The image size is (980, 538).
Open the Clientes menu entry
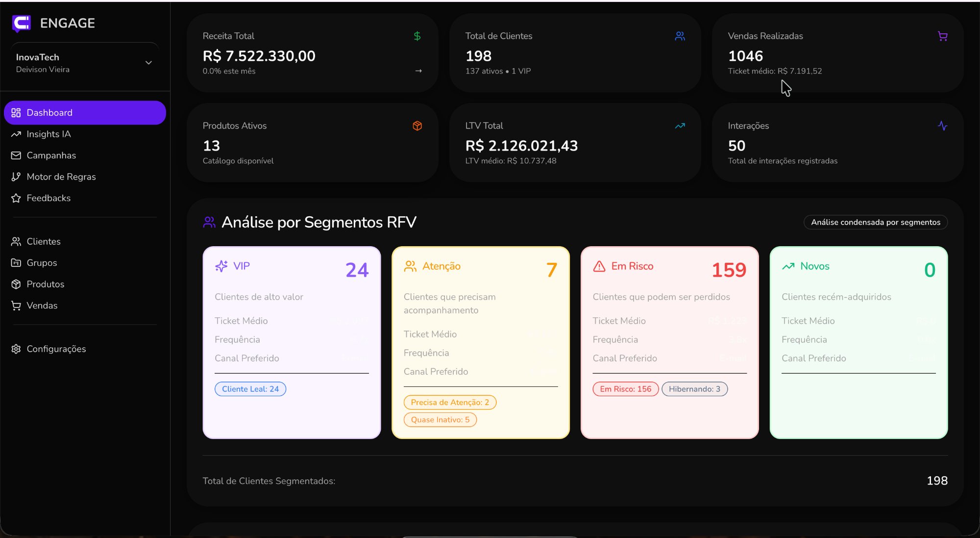pos(44,241)
